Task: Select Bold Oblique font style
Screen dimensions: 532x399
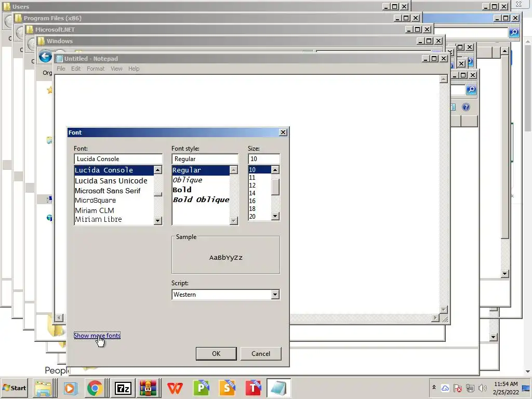Action: [201, 199]
